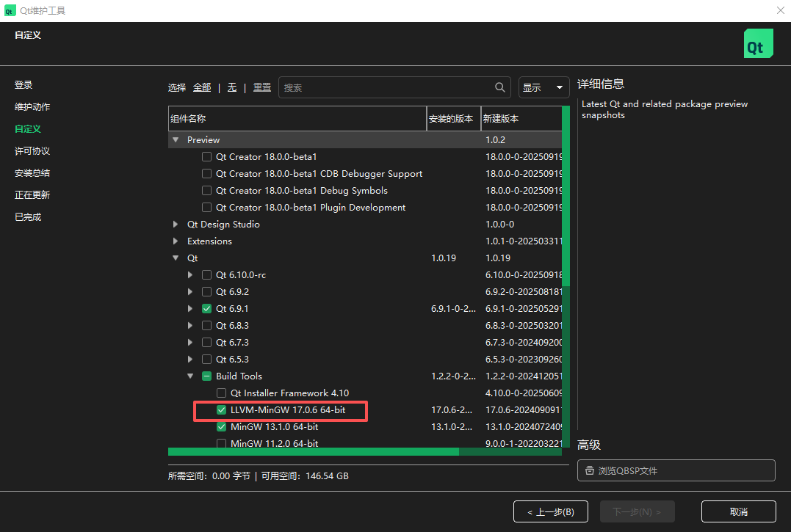The image size is (791, 532).
Task: Click Build Tools row label
Action: (239, 376)
